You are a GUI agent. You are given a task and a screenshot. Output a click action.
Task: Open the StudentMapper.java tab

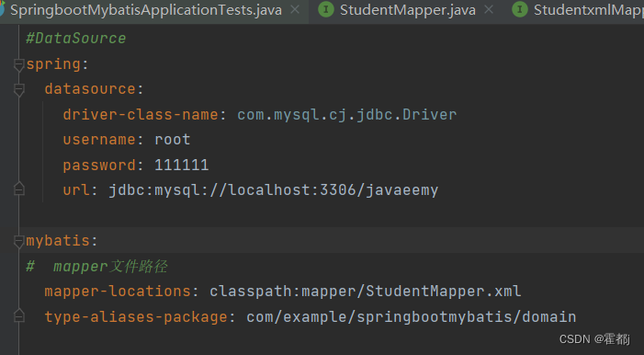407,10
